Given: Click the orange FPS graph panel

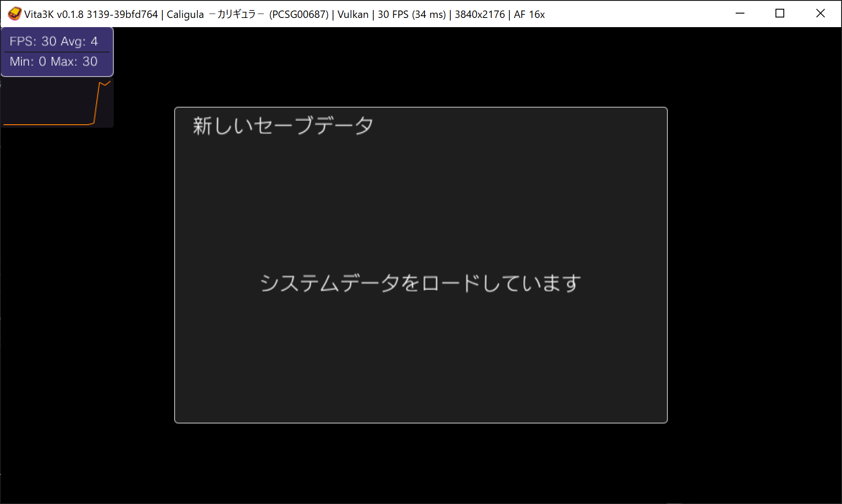Looking at the screenshot, I should point(57,103).
